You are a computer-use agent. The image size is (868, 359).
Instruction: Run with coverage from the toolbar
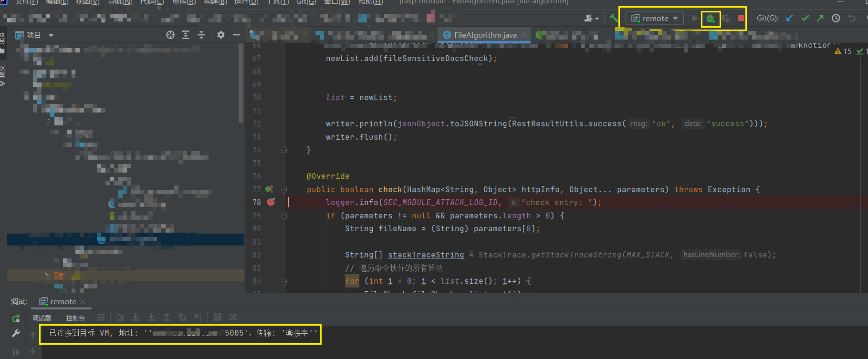[x=726, y=19]
